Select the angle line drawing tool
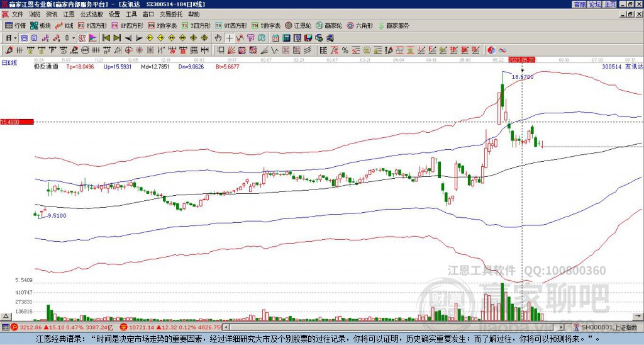This screenshot has width=644, height=345. (265, 50)
